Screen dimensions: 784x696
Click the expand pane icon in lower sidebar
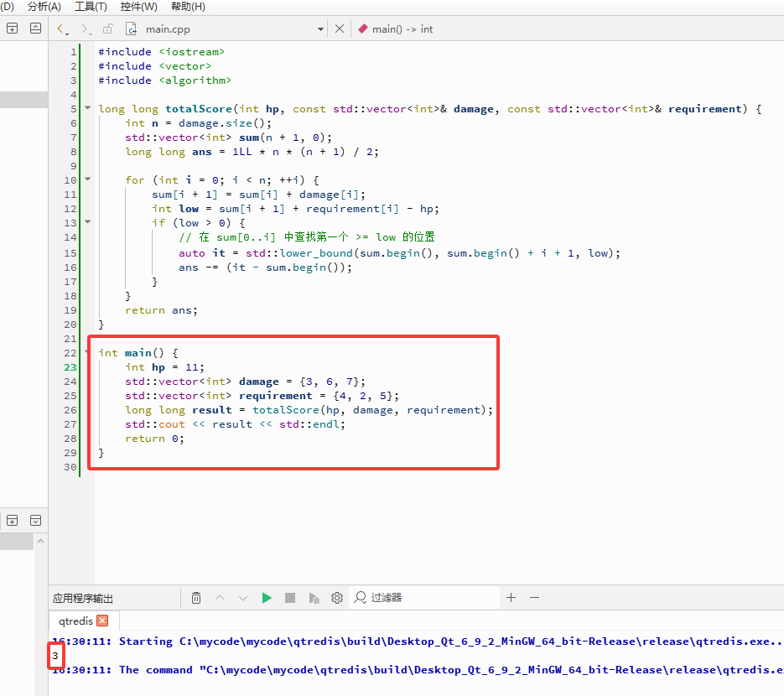(35, 521)
